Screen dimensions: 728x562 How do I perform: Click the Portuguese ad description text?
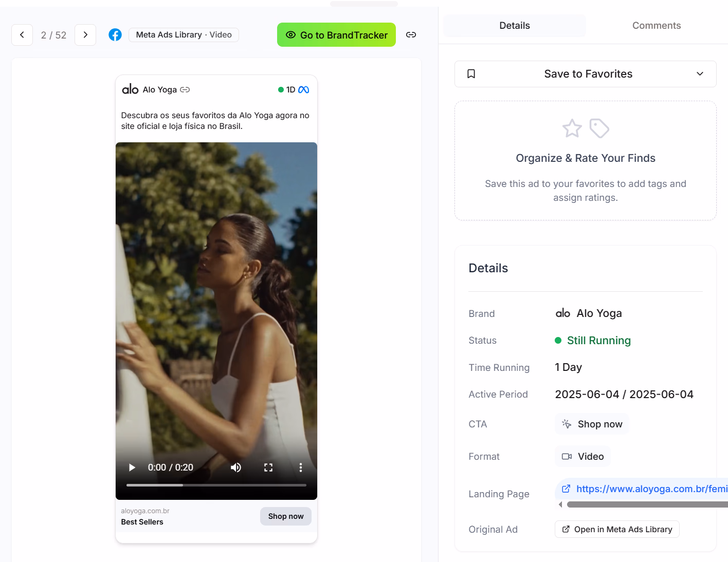[x=215, y=121]
